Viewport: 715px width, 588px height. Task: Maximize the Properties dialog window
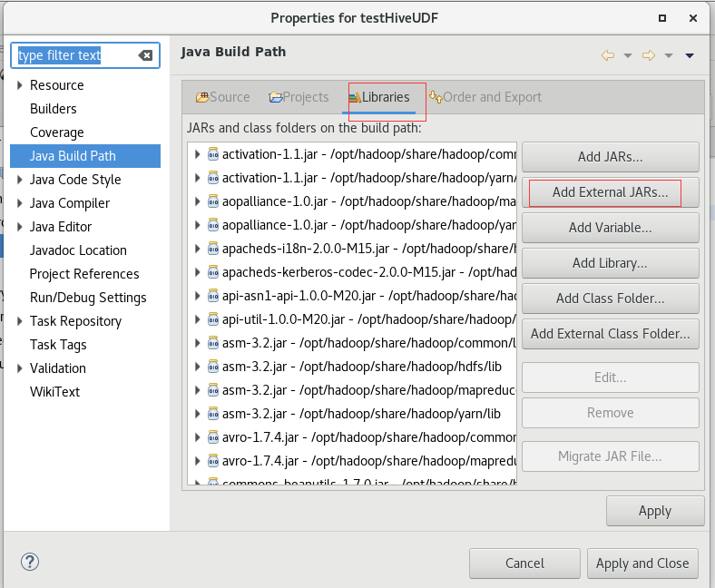point(662,18)
